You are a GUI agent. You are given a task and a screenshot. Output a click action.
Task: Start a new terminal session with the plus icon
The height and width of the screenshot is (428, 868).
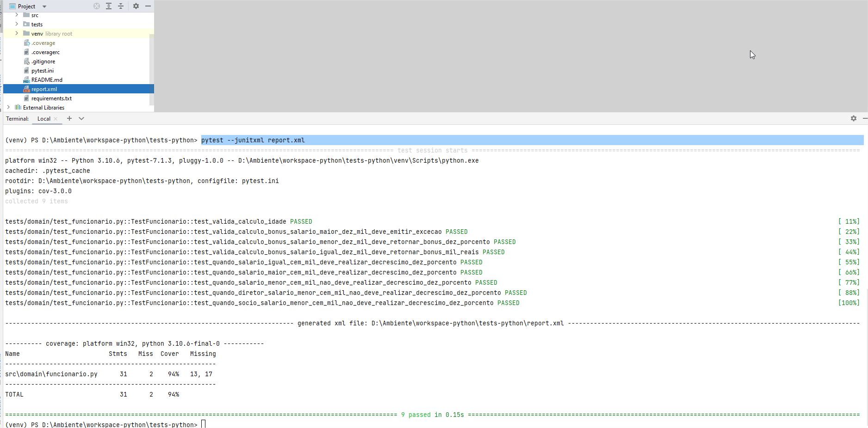(x=69, y=118)
